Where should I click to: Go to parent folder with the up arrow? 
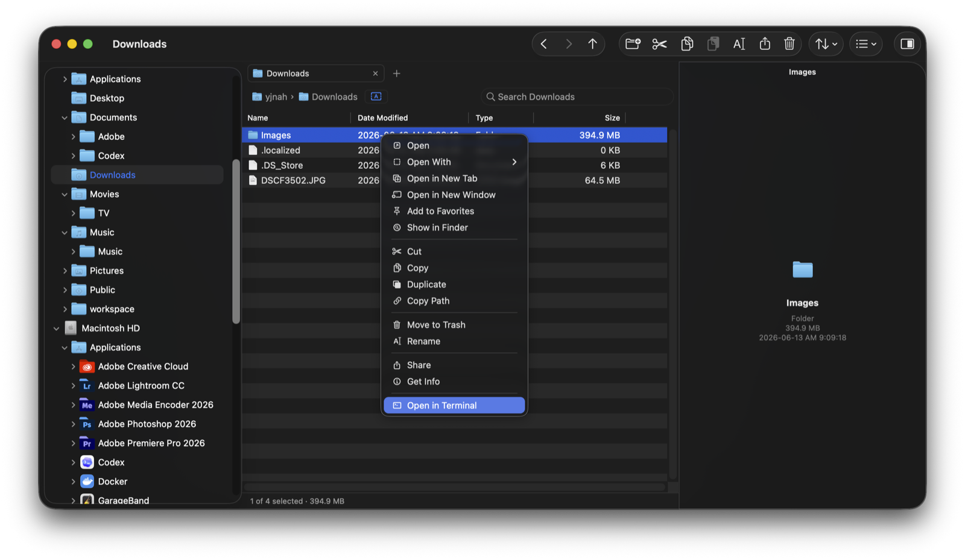[592, 44]
